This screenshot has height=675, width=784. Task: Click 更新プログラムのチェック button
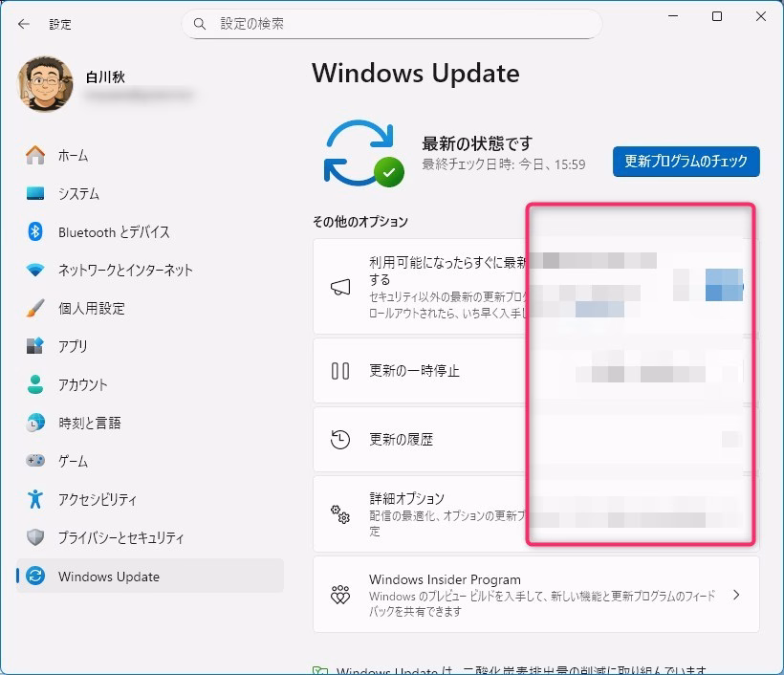686,161
